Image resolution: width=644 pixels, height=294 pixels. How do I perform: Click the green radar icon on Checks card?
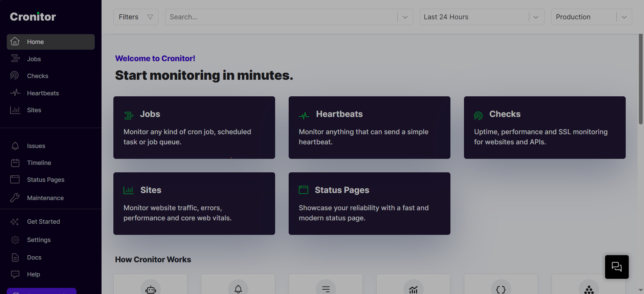479,116
